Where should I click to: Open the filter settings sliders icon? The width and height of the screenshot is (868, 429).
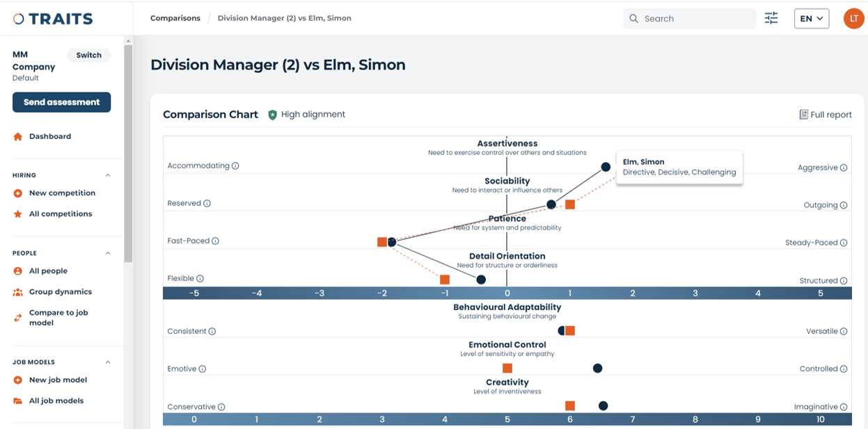tap(771, 18)
